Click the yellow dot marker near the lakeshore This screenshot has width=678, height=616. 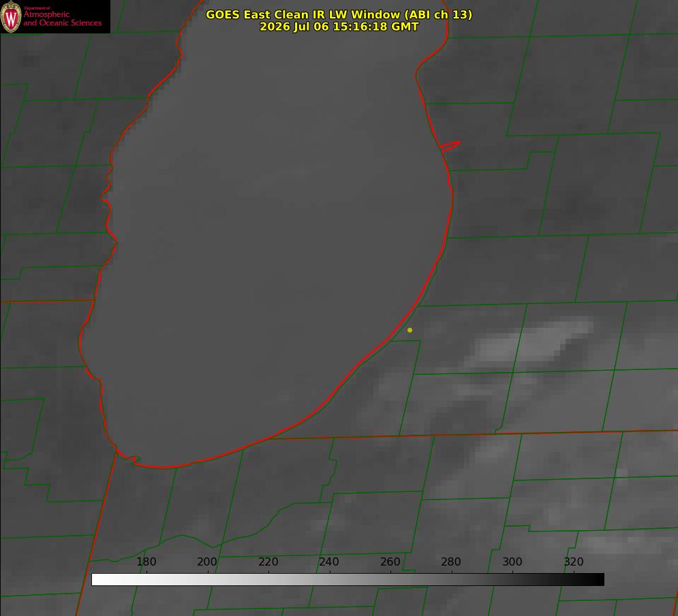coord(410,330)
